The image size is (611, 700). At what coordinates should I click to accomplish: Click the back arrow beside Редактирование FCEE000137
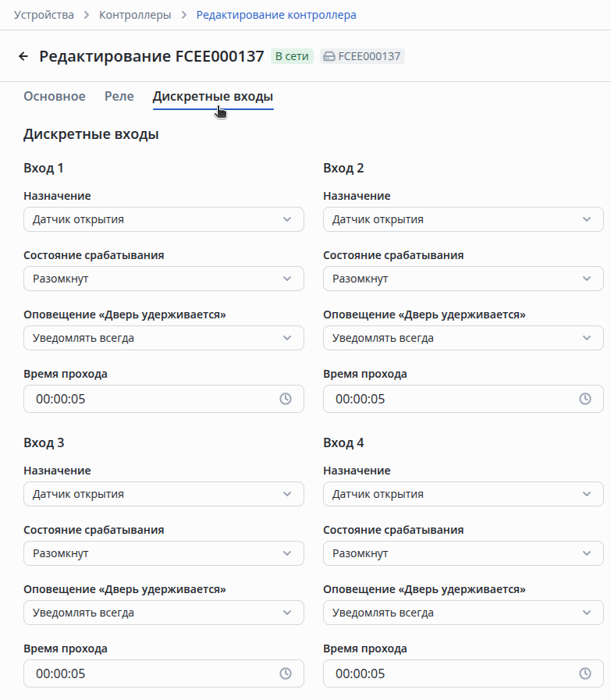[x=23, y=56]
